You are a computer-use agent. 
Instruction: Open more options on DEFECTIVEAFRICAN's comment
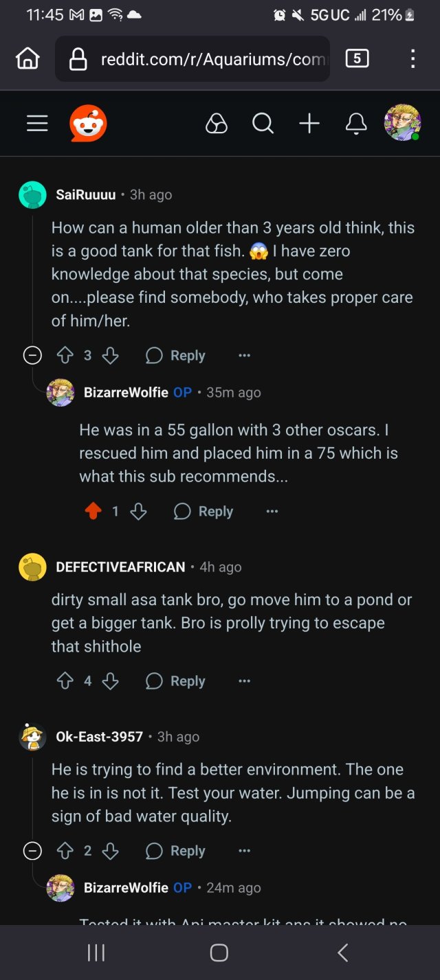point(244,681)
